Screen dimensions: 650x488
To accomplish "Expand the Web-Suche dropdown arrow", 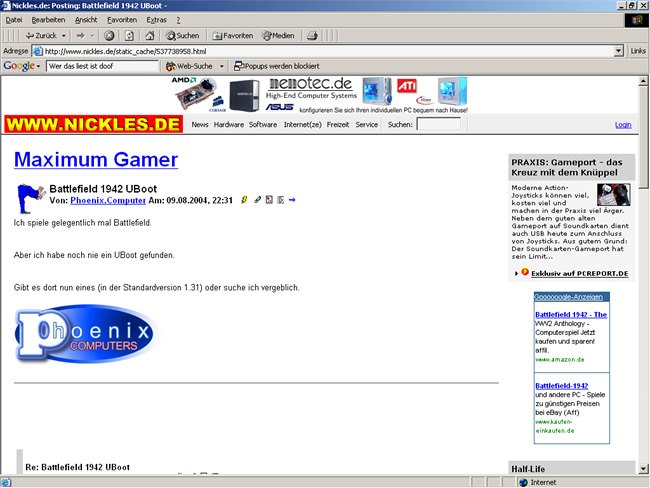I will tap(222, 66).
